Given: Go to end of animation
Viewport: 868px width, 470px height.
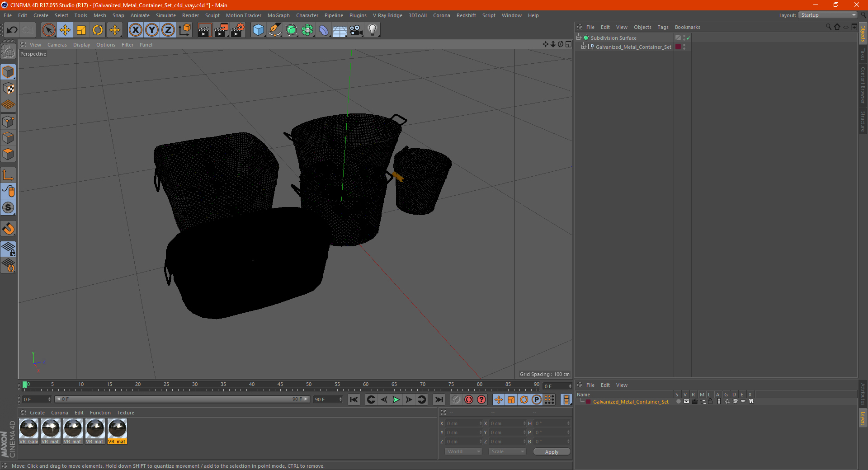Looking at the screenshot, I should tap(439, 399).
